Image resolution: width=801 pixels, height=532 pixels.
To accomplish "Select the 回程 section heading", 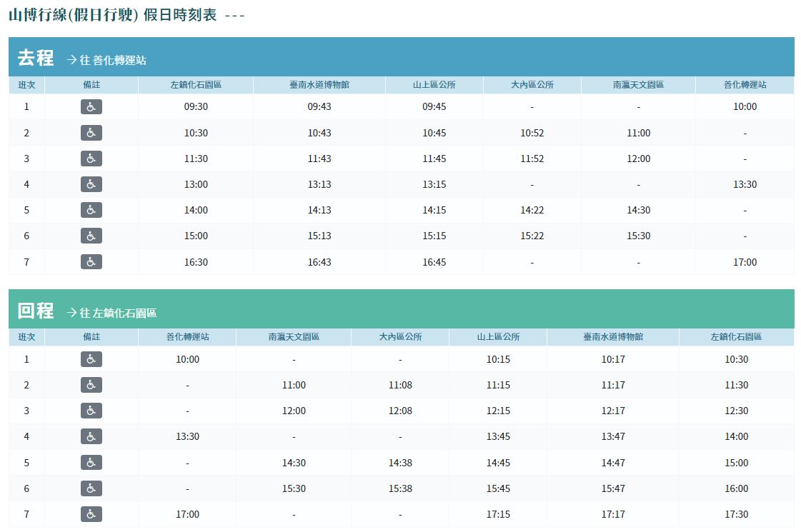I will click(36, 311).
